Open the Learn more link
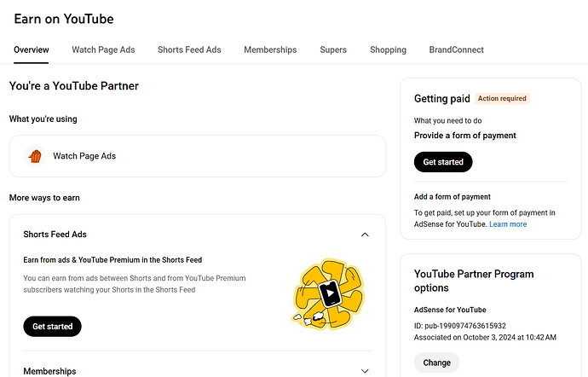Screen dimensions: 588x377 (508, 224)
